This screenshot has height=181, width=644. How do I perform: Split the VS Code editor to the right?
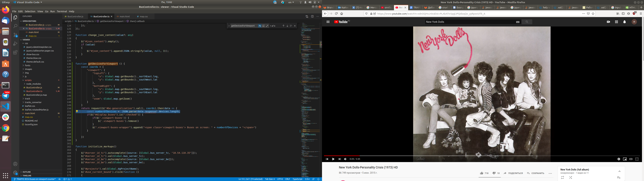click(x=312, y=16)
